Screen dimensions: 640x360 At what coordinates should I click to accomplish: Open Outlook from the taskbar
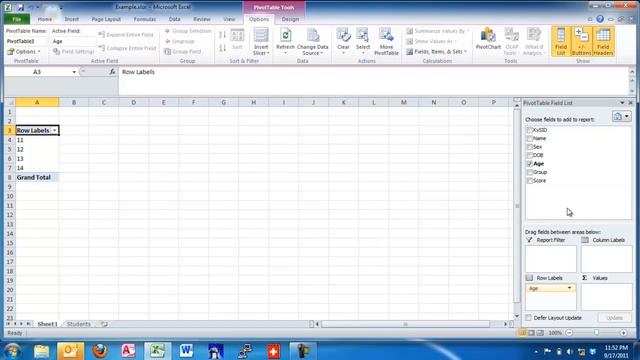click(x=71, y=351)
